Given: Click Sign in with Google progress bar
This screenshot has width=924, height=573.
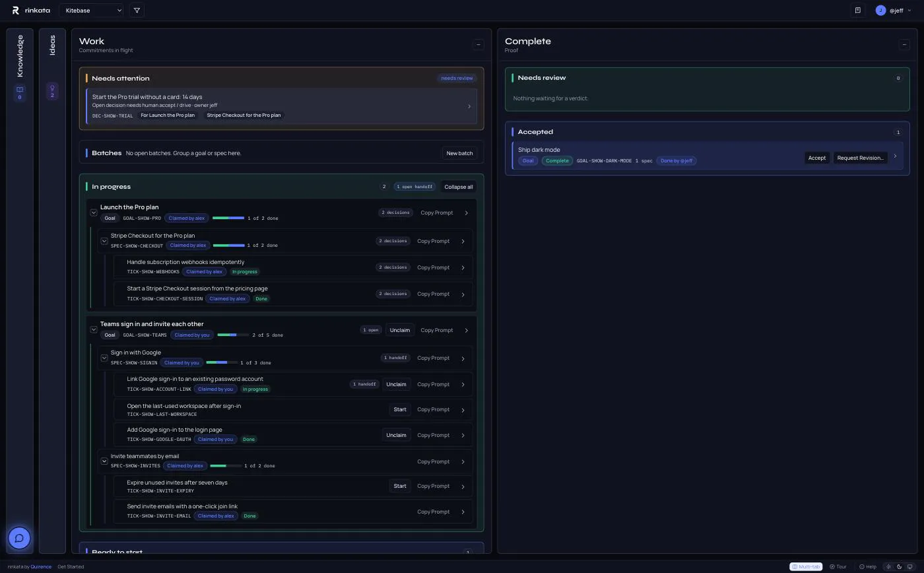Looking at the screenshot, I should (222, 362).
